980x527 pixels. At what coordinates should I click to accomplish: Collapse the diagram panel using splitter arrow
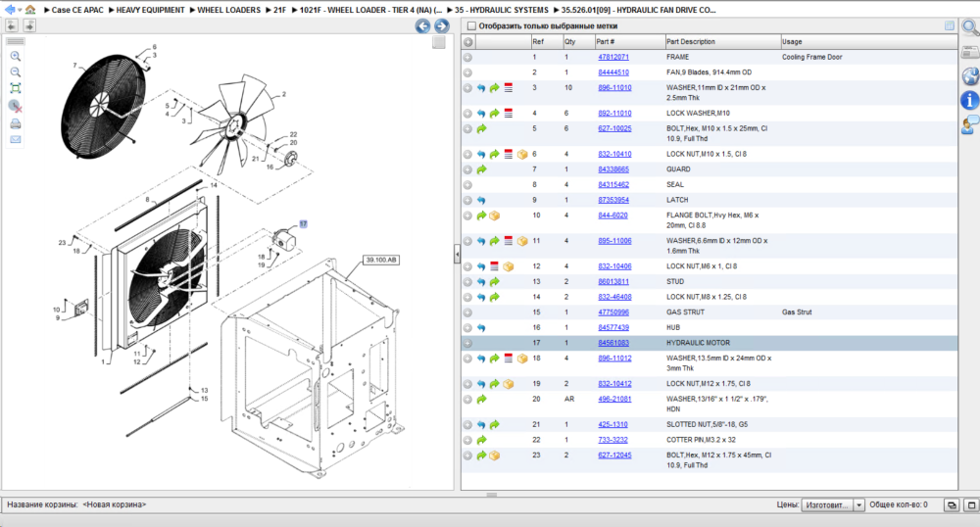click(457, 254)
